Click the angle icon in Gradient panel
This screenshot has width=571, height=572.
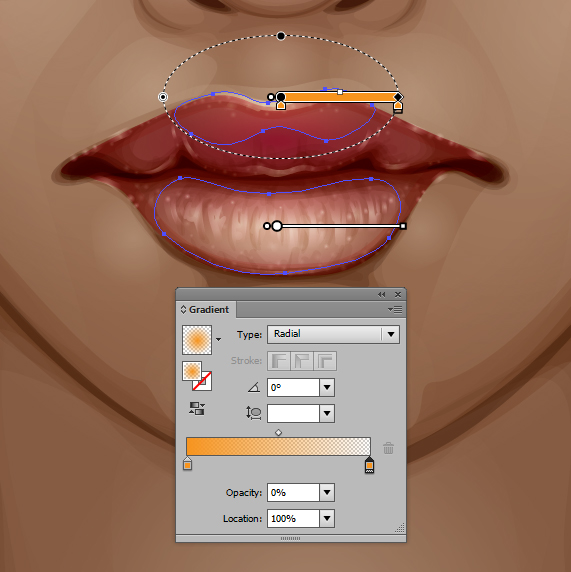pos(254,387)
